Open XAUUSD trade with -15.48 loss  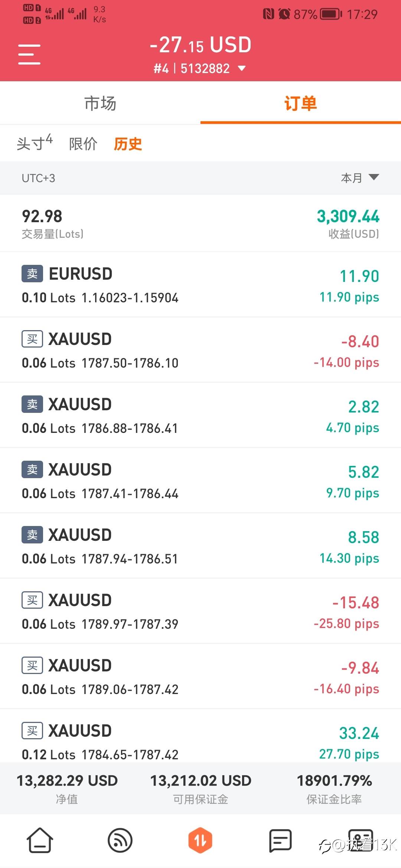point(200,611)
